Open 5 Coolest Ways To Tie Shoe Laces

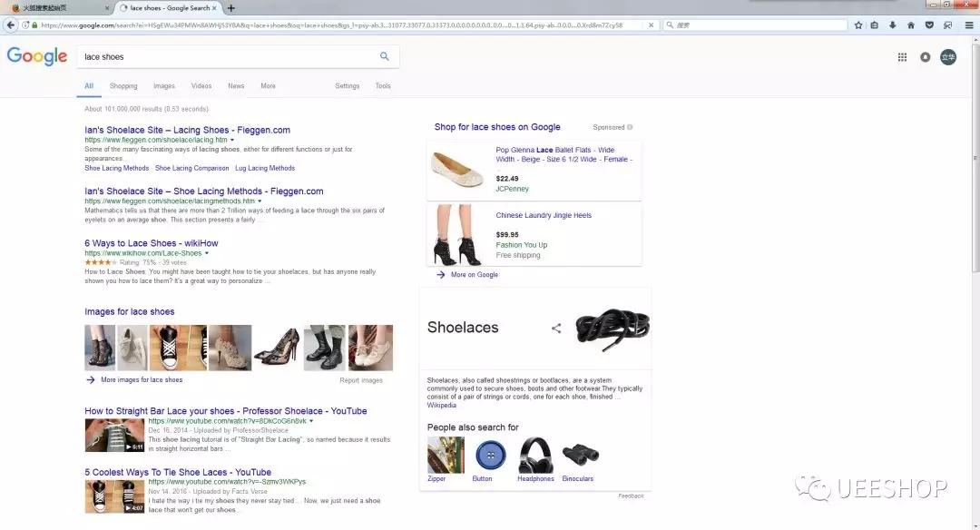(x=178, y=472)
